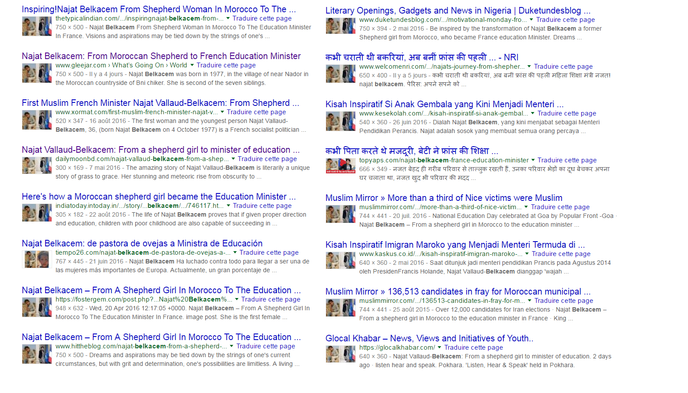The image size is (688, 393).
Task: Click 'Traduire cette page' for the kesekolah.com result
Action: tap(567, 114)
